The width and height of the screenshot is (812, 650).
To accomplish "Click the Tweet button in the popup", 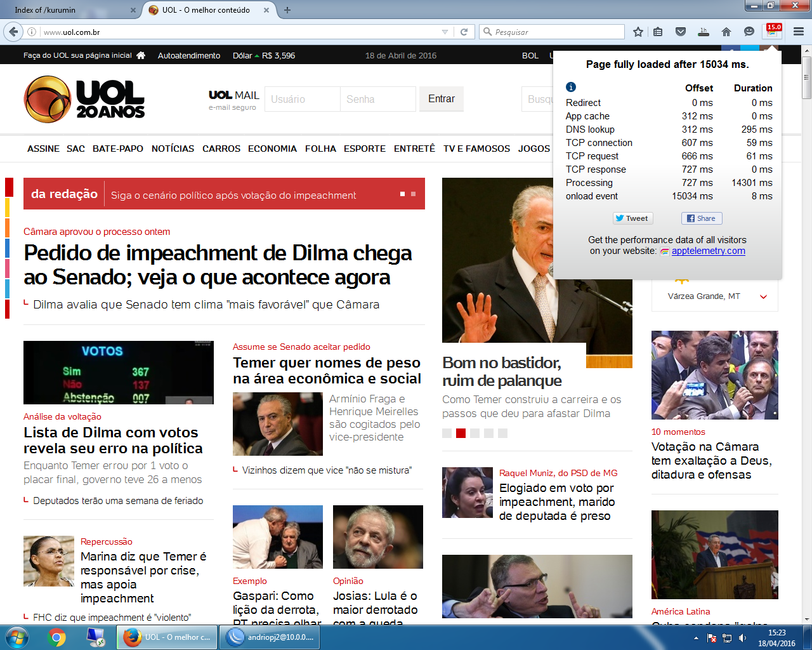I will [632, 218].
